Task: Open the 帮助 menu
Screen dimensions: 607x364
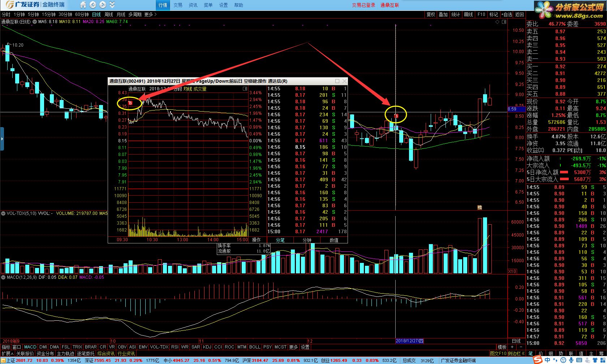Action: tap(238, 5)
